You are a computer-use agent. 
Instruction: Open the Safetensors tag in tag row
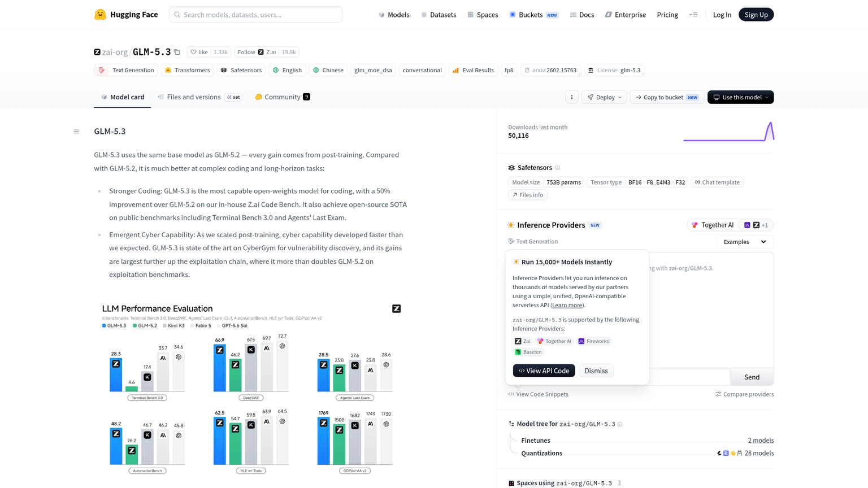click(x=241, y=70)
